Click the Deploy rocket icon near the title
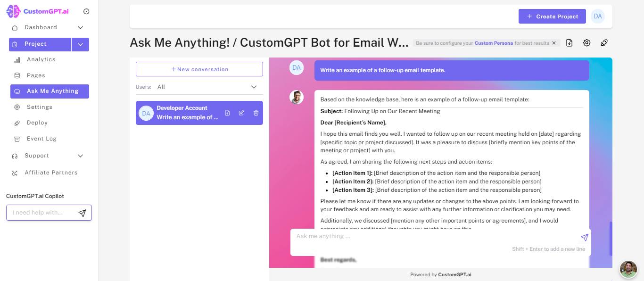 tap(604, 42)
